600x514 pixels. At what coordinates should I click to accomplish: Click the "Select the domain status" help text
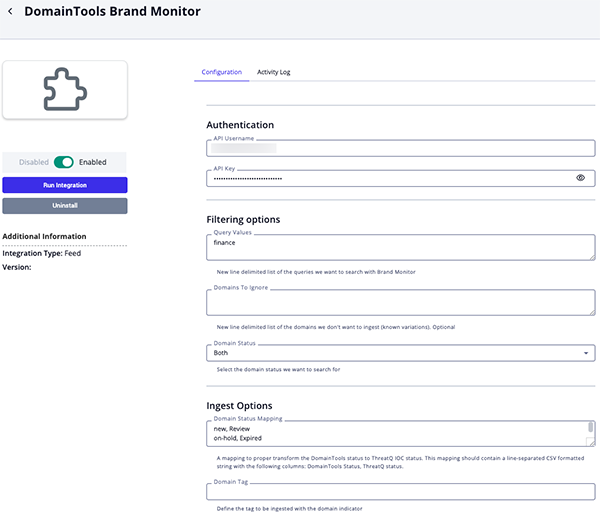pos(278,370)
